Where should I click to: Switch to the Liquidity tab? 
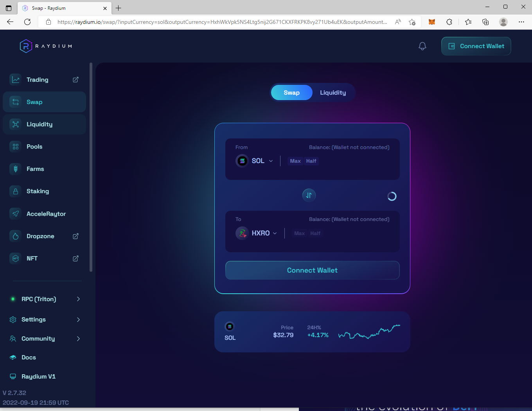point(333,93)
